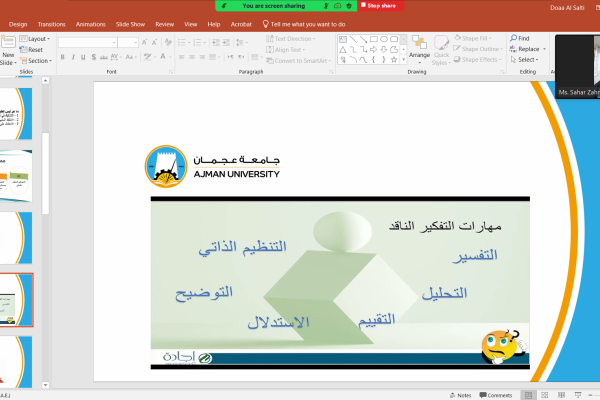The image size is (600, 400).
Task: Toggle Normal view in status bar
Action: pyautogui.click(x=528, y=395)
